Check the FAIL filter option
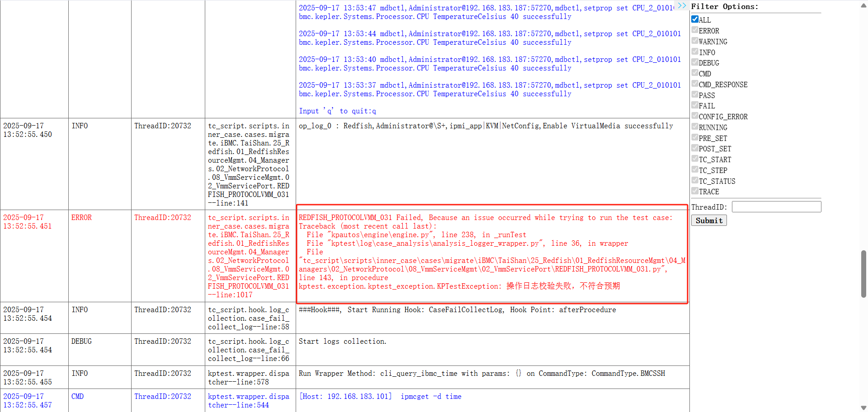 (x=695, y=105)
